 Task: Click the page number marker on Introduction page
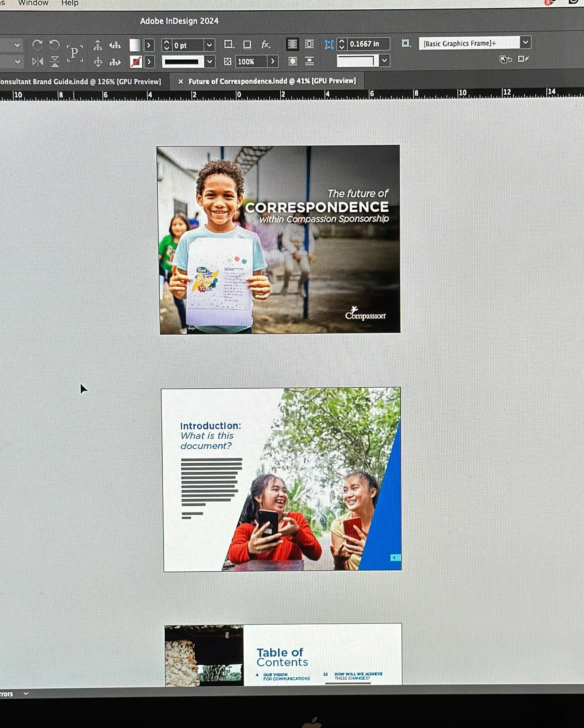coord(395,558)
